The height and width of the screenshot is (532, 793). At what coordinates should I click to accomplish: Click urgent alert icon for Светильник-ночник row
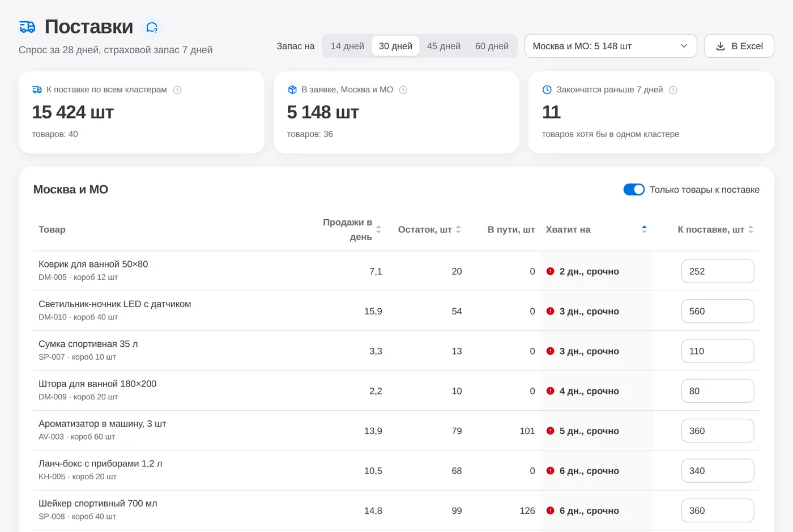point(550,311)
